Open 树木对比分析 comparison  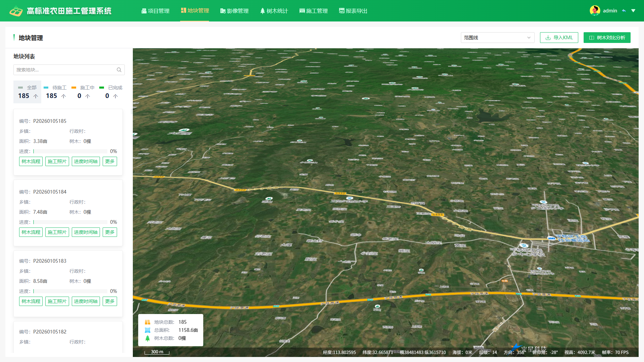pos(607,38)
